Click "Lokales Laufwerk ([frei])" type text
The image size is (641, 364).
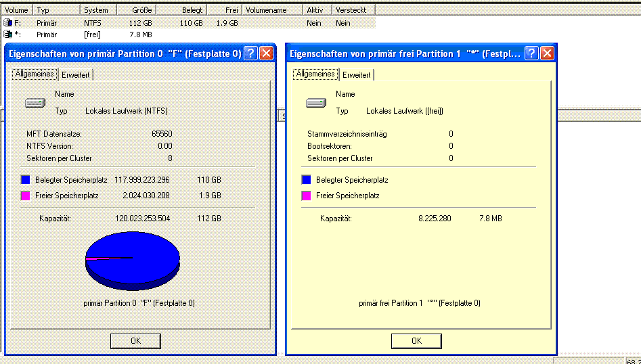405,111
